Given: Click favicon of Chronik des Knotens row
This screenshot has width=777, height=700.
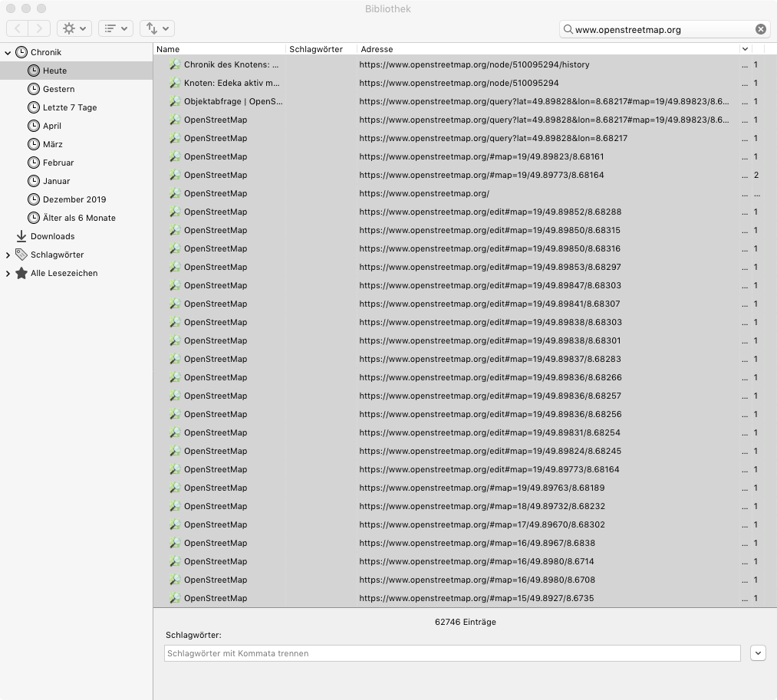Looking at the screenshot, I should pyautogui.click(x=174, y=64).
